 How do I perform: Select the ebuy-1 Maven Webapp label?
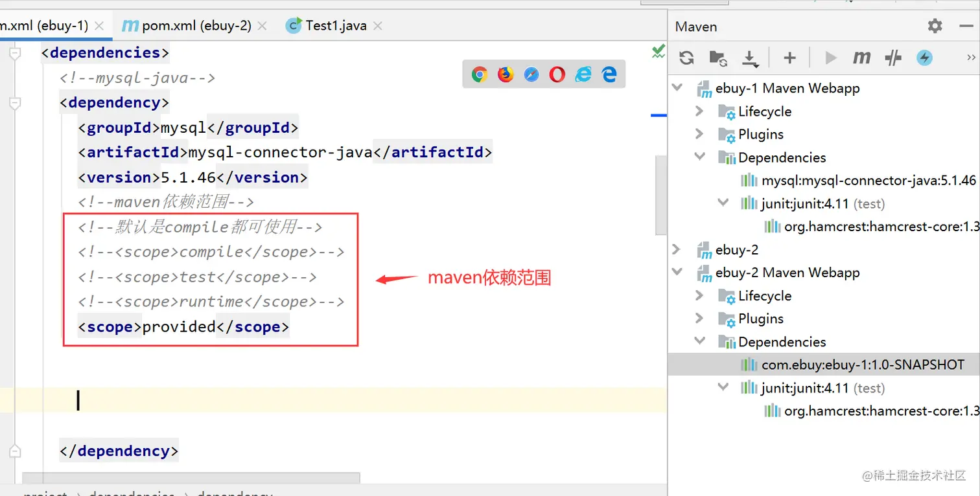(787, 88)
